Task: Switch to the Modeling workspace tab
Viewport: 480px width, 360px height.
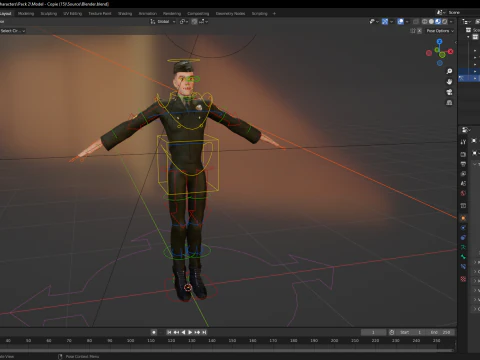Action: [26, 14]
